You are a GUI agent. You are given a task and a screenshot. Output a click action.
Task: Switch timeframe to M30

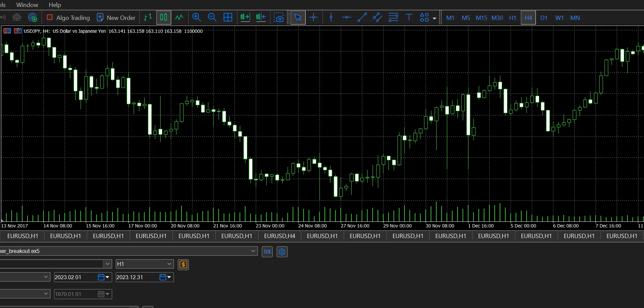coord(497,18)
